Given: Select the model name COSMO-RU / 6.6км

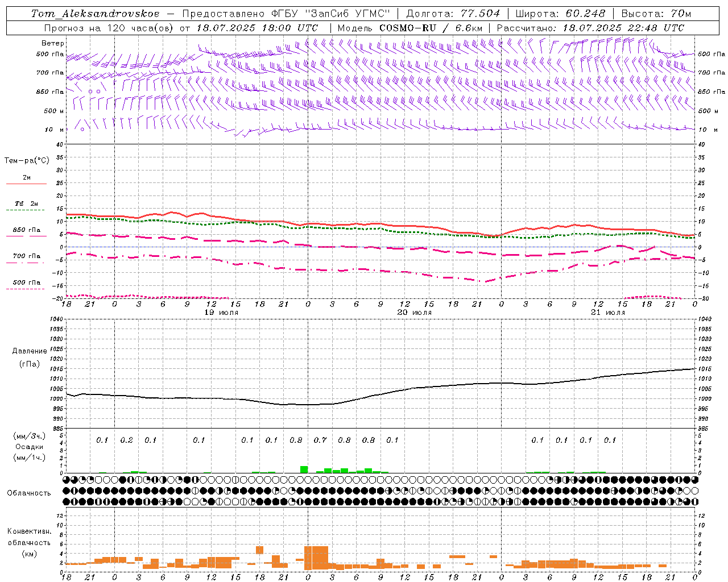Looking at the screenshot, I should tap(431, 28).
